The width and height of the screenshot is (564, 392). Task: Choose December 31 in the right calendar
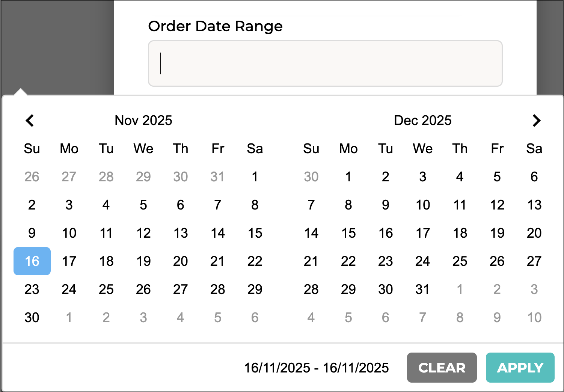[422, 289]
